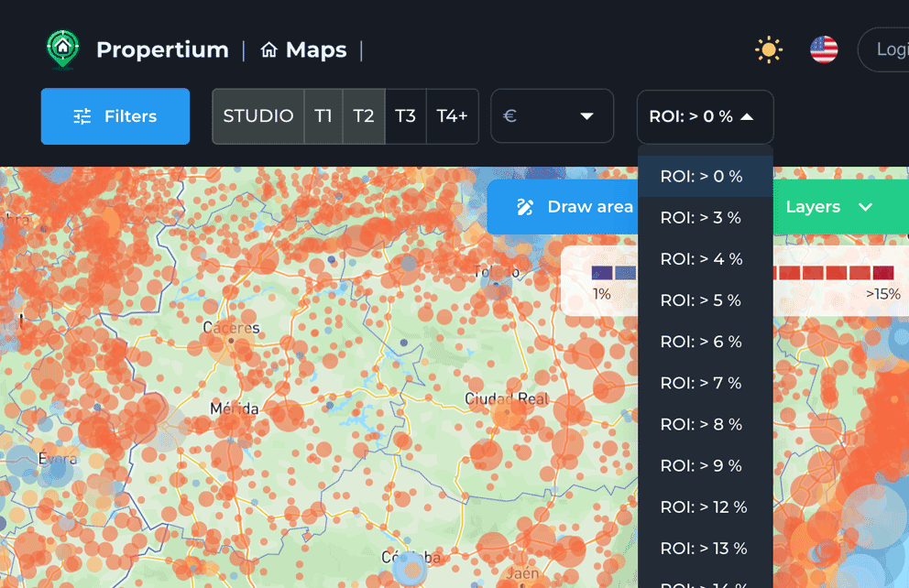Collapse the ROI: > 0 % dropdown

(705, 116)
